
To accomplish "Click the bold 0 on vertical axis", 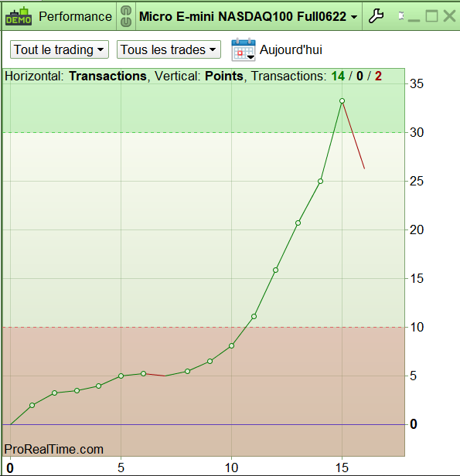I will (x=414, y=424).
